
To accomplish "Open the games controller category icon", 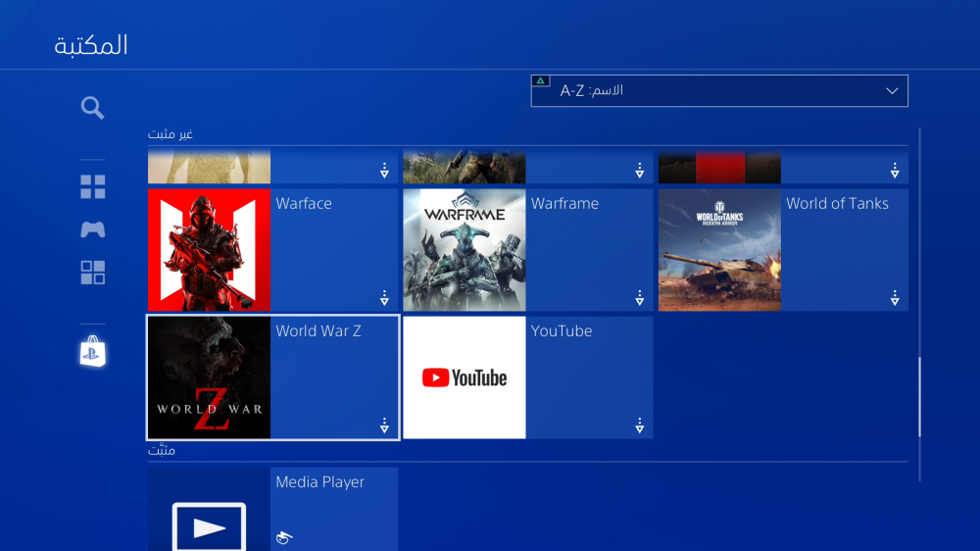I will pyautogui.click(x=92, y=229).
